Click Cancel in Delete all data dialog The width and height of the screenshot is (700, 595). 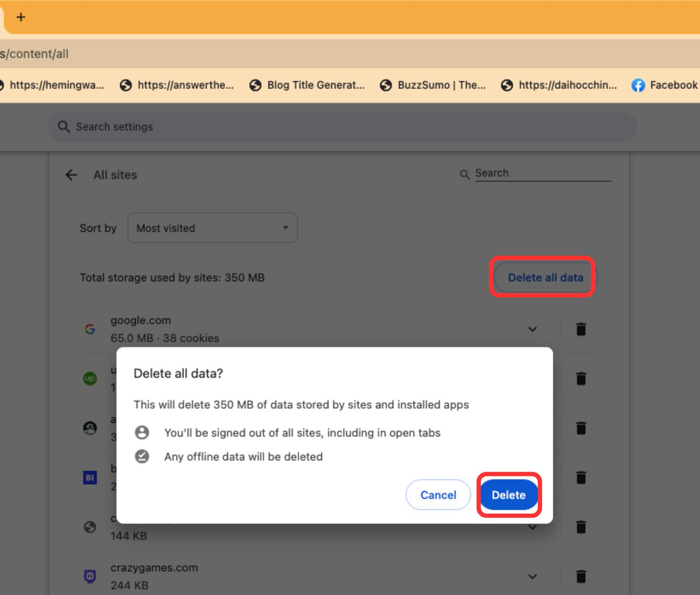pyautogui.click(x=438, y=495)
